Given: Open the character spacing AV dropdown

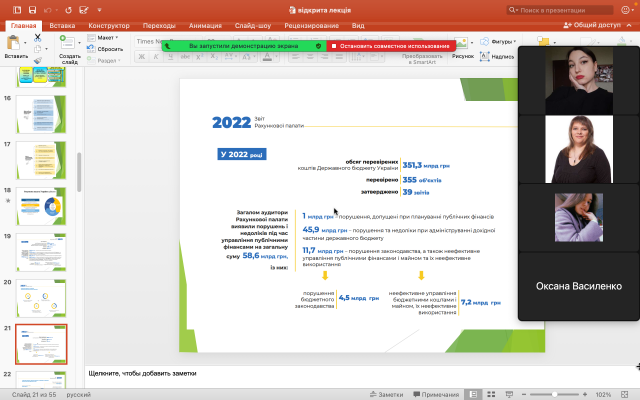Looking at the screenshot, I should [x=229, y=57].
